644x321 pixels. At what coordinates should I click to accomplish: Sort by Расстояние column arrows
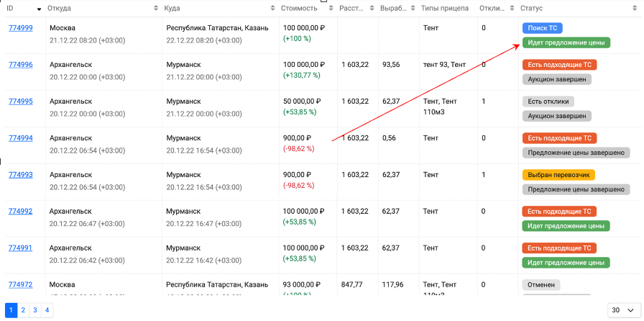click(x=372, y=8)
